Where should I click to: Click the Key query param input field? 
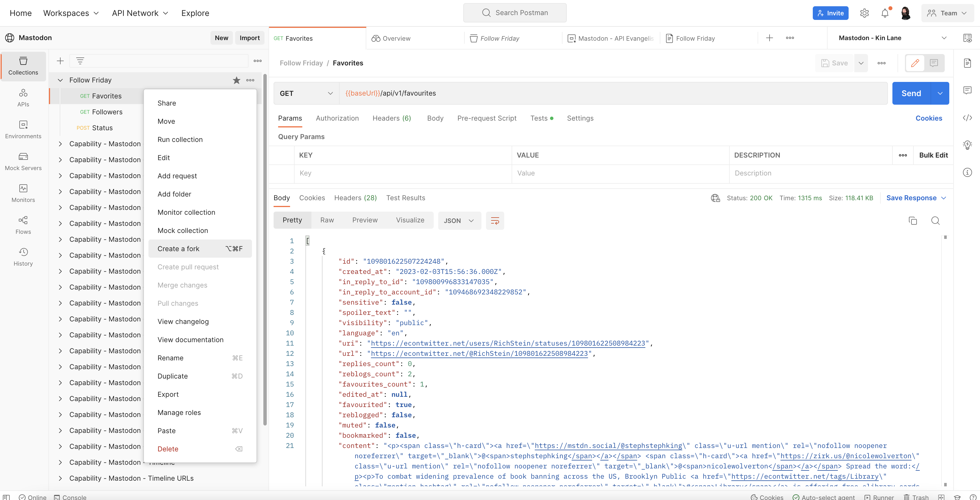(403, 173)
